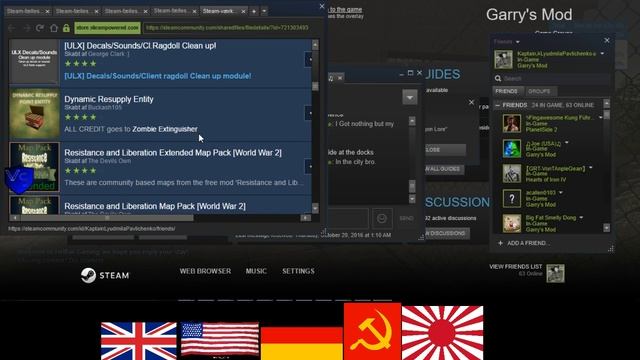Click chat history scroll-down arrow

point(412,199)
